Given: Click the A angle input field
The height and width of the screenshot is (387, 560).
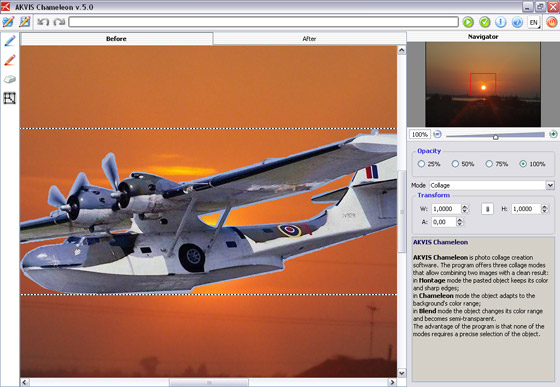Looking at the screenshot, I should 444,222.
